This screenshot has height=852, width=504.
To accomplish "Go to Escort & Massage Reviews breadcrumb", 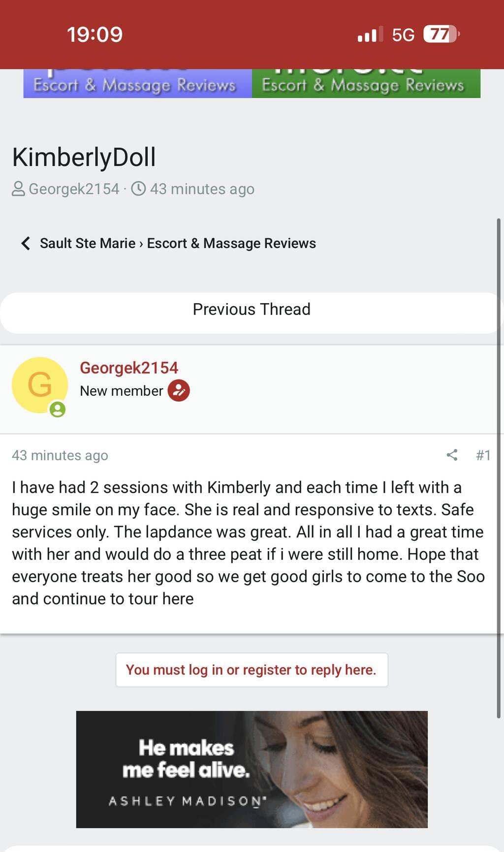I will click(231, 243).
